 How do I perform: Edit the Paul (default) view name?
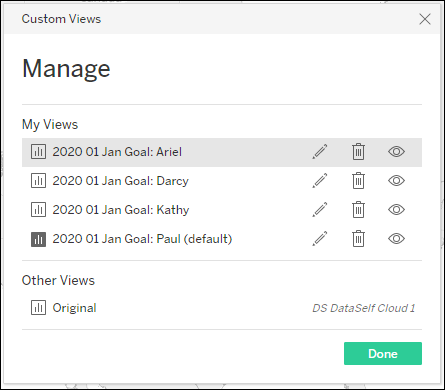click(x=320, y=239)
